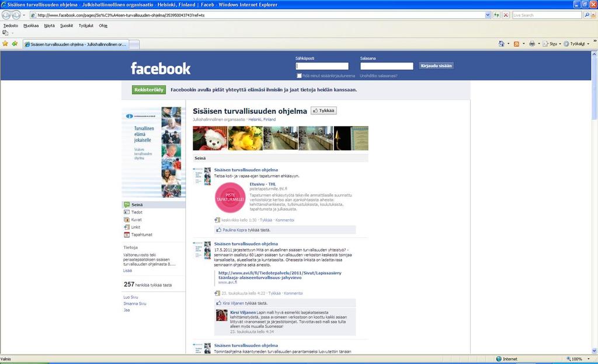This screenshot has height=364, width=598.
Task: Click the Linkit links icon in sidebar
Action: [x=127, y=227]
